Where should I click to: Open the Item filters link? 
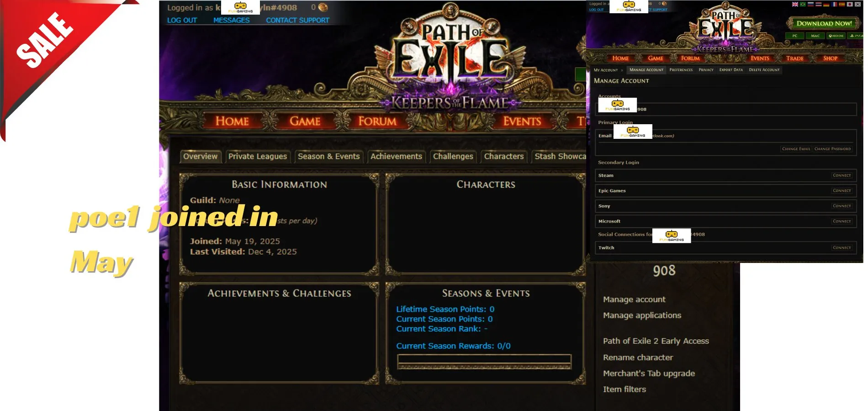[x=625, y=389]
